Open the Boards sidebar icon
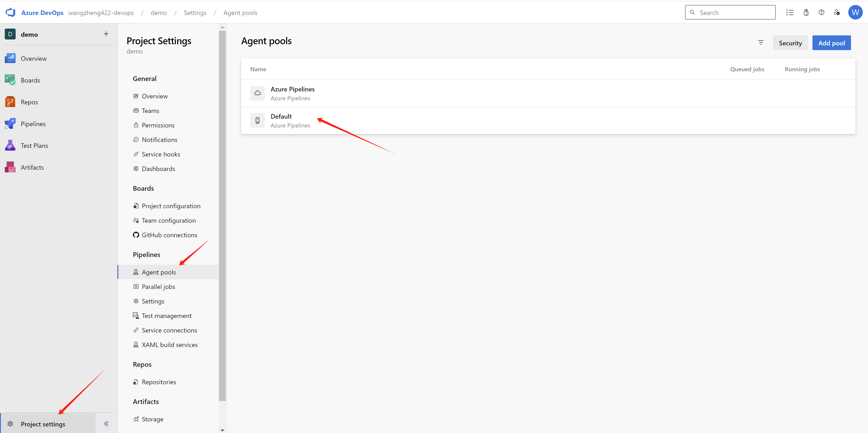868x433 pixels. [10, 80]
